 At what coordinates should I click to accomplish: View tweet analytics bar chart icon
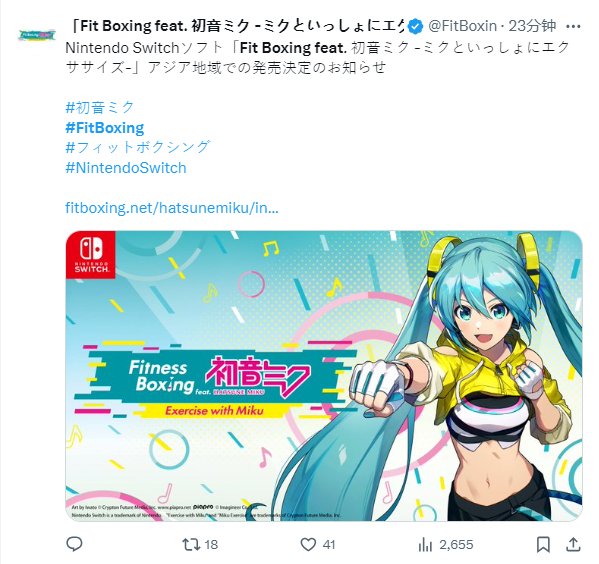pyautogui.click(x=425, y=545)
